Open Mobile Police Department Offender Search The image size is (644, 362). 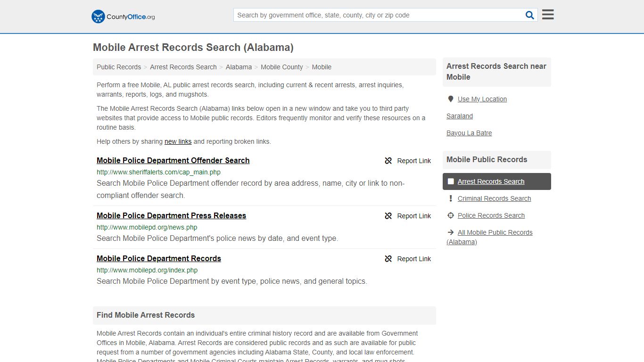[x=173, y=160]
